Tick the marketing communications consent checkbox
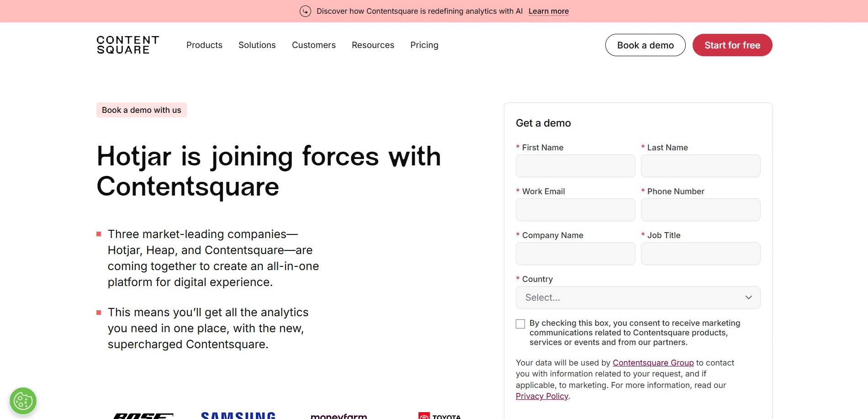This screenshot has height=419, width=868. point(520,324)
